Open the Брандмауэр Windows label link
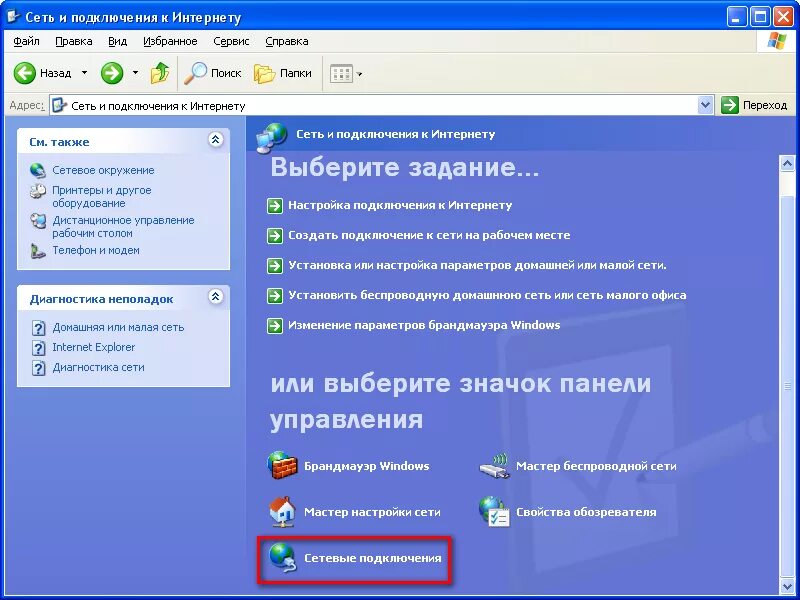Viewport: 800px width, 600px height. pos(366,466)
